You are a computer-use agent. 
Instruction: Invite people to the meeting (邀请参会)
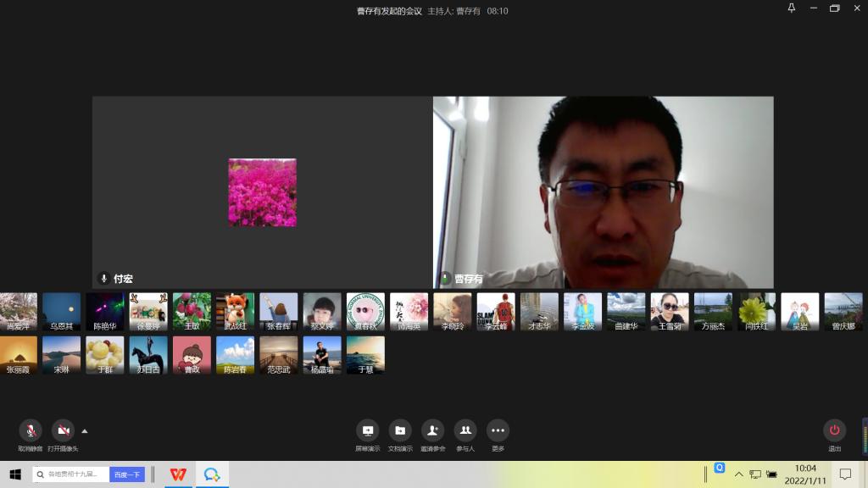432,430
